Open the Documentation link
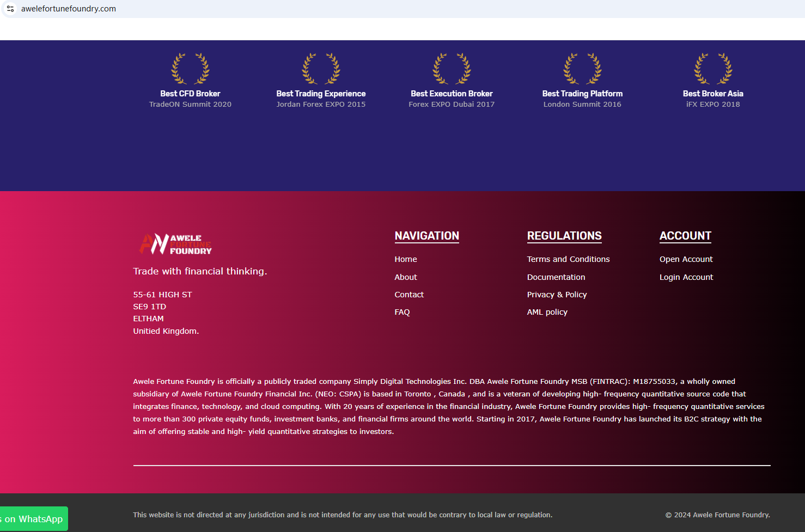The image size is (805, 532). (x=556, y=277)
